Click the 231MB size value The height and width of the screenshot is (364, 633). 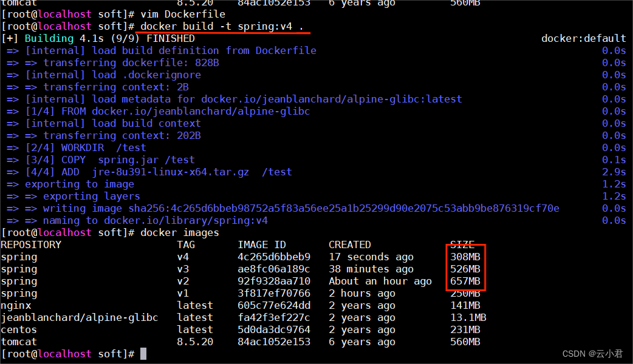tap(465, 330)
